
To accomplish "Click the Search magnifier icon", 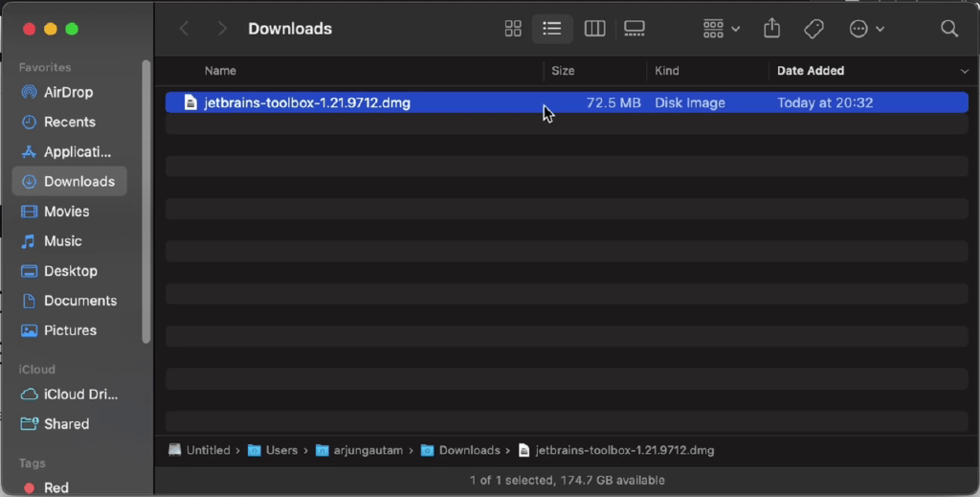I will coord(949,29).
